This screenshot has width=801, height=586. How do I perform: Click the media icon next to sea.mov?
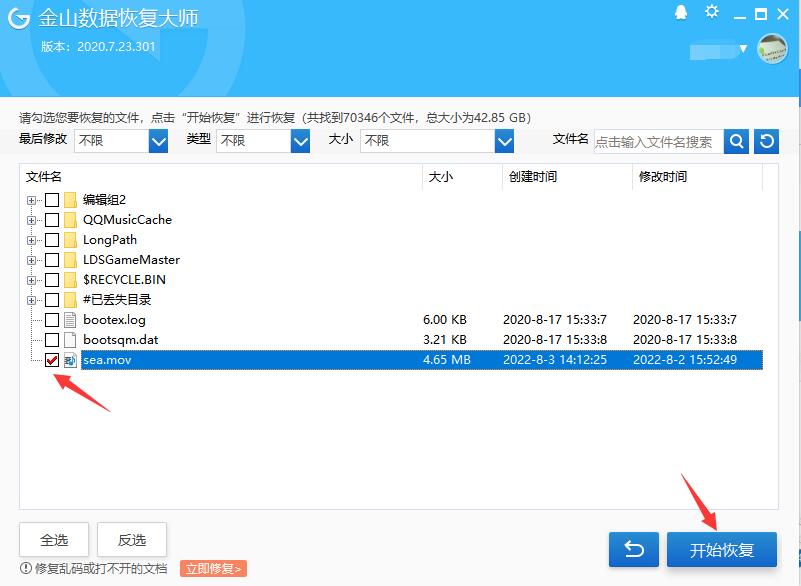(x=69, y=360)
